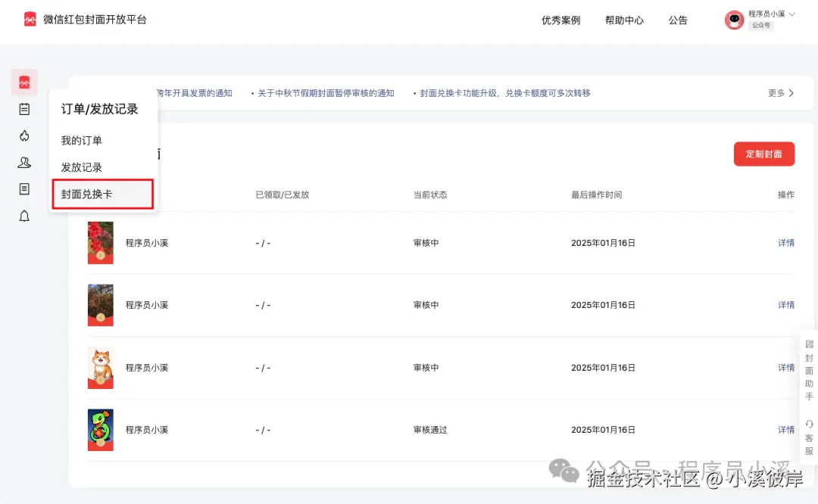Navigate to 优秀案例 in the top bar
This screenshot has width=818, height=504.
pos(560,20)
